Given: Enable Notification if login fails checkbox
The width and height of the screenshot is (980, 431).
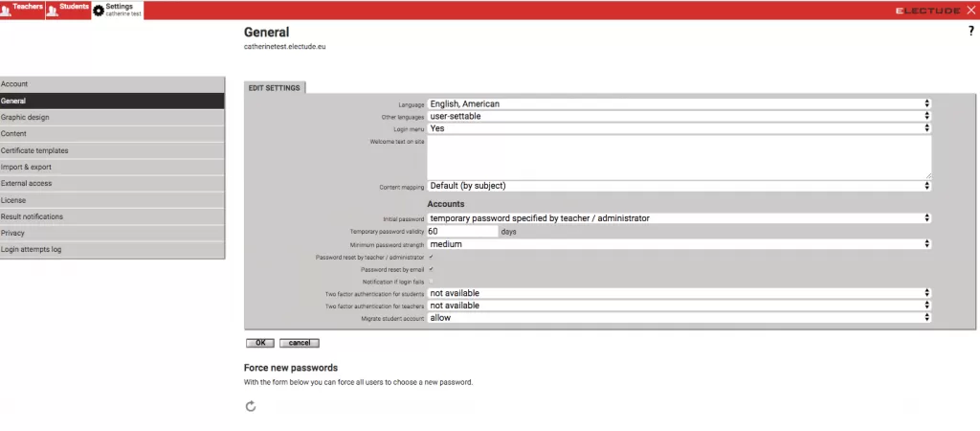Looking at the screenshot, I should click(x=431, y=282).
